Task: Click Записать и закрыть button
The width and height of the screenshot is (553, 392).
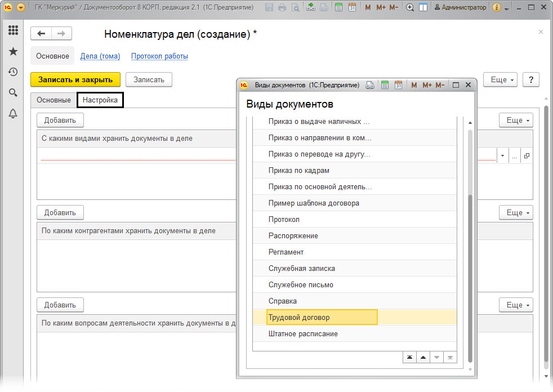Action: click(75, 80)
